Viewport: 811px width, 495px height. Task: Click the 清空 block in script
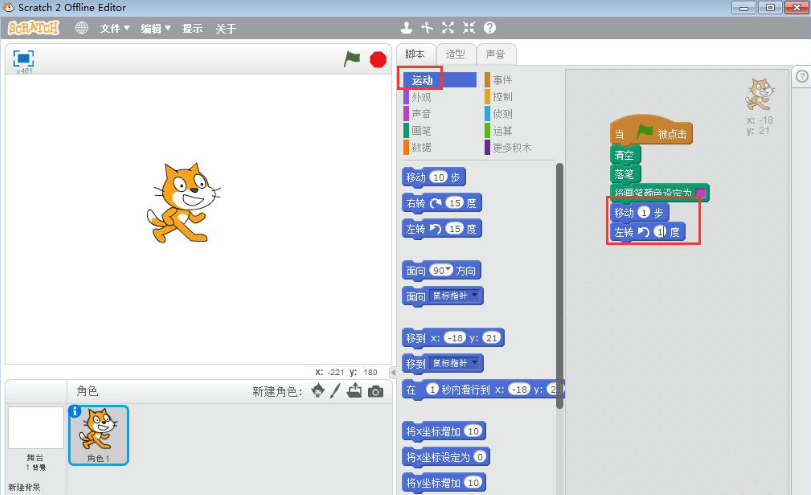[625, 155]
